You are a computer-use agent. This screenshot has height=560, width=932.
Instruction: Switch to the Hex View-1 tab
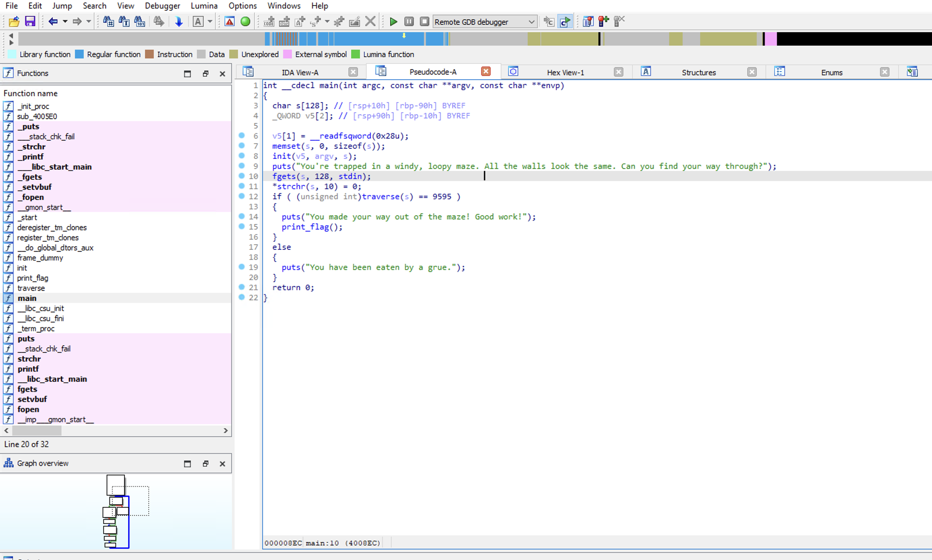[565, 72]
